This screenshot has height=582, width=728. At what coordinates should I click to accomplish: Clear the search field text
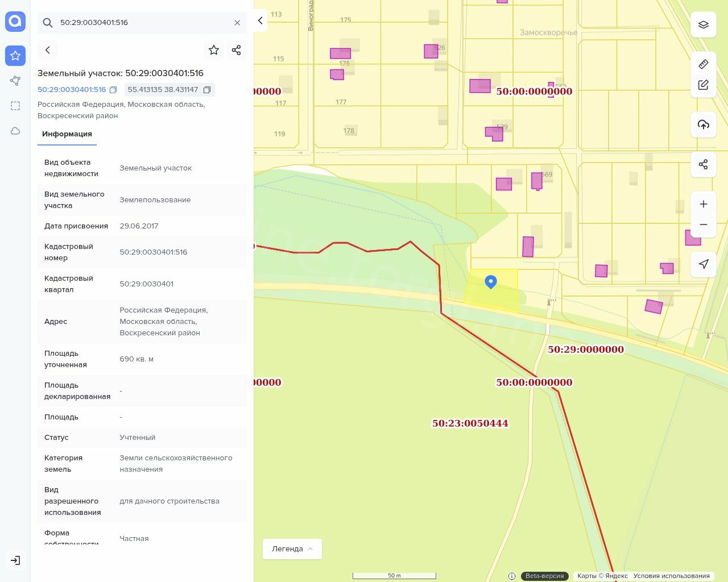(237, 23)
